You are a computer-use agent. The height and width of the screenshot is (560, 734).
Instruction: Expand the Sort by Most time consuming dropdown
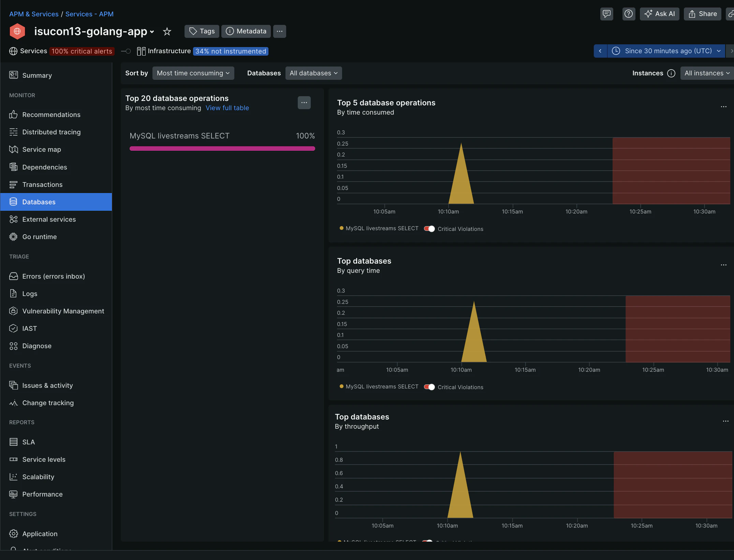pyautogui.click(x=193, y=73)
